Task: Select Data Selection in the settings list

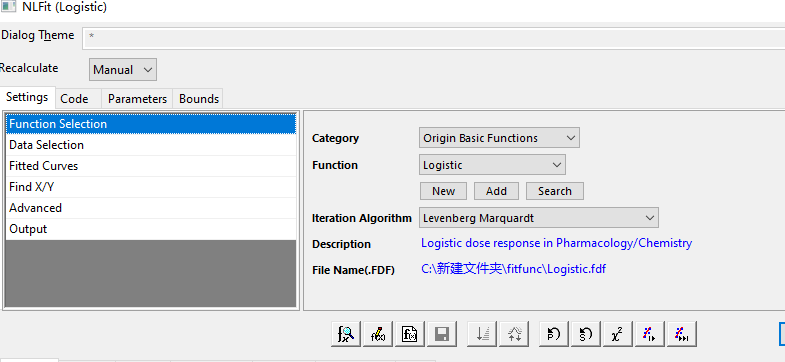Action: [x=151, y=145]
